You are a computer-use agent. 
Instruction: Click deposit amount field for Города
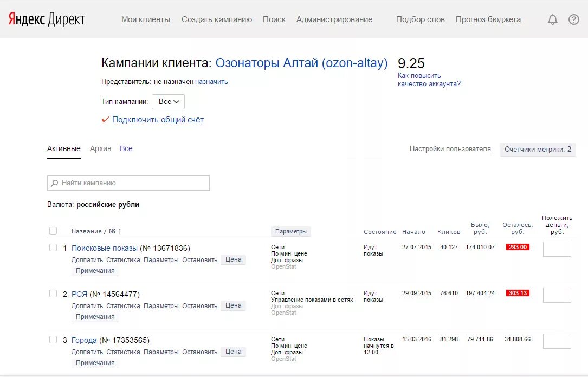[x=557, y=341]
